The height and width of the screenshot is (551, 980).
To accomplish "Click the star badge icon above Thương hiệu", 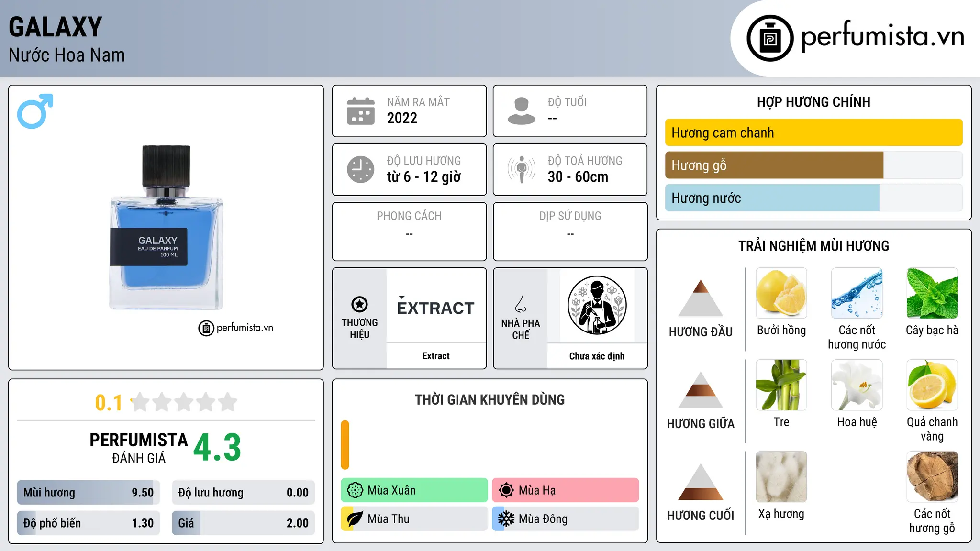I will click(x=359, y=304).
